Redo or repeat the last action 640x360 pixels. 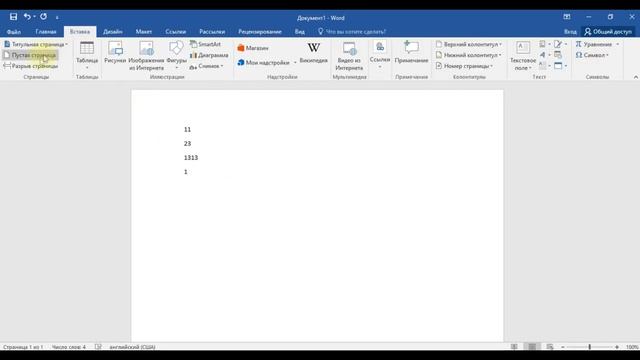pos(43,17)
